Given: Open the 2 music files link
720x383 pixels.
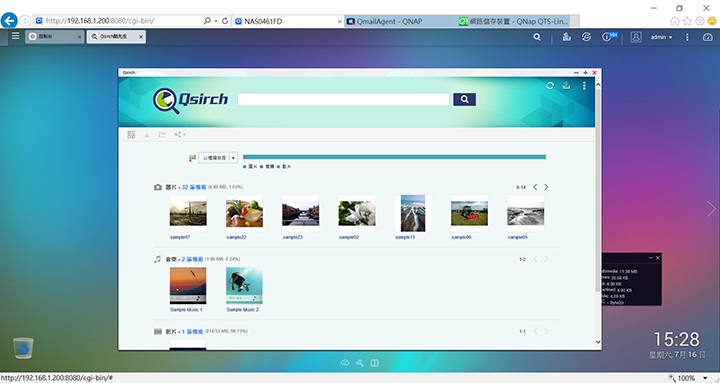Looking at the screenshot, I should [x=192, y=259].
